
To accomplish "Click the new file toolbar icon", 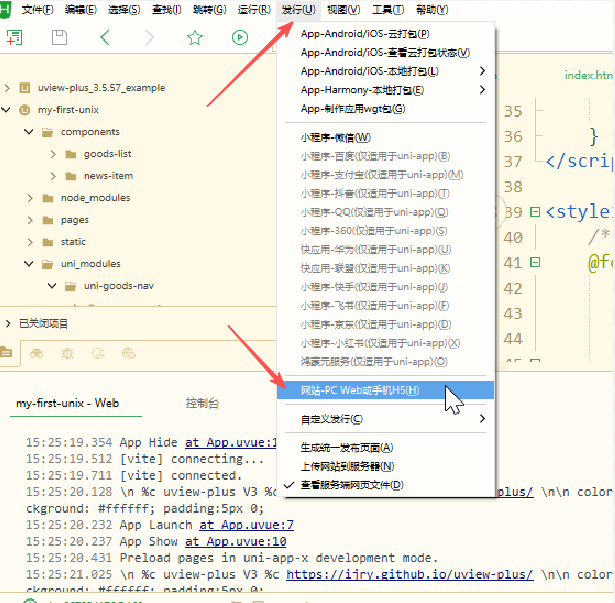I will (x=15, y=38).
